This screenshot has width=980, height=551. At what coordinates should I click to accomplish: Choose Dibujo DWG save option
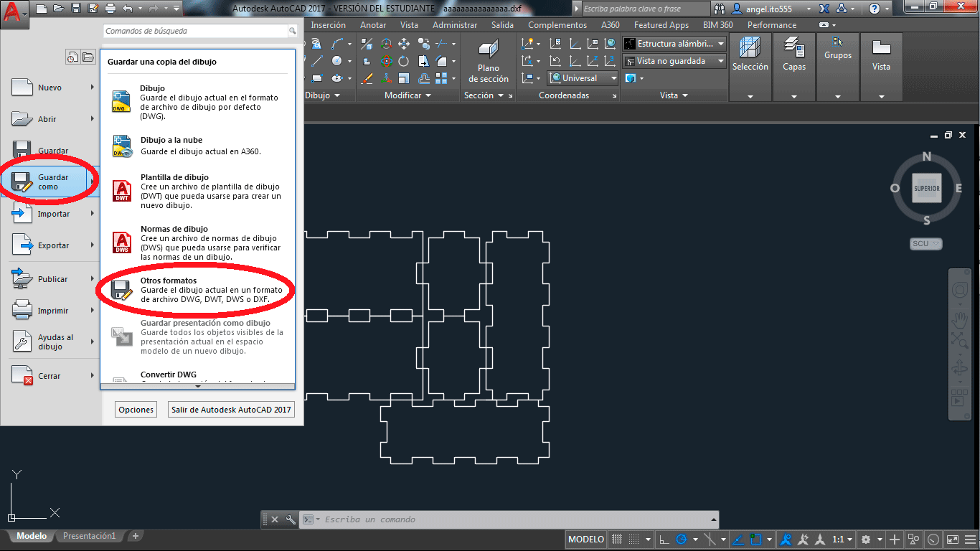pyautogui.click(x=197, y=103)
